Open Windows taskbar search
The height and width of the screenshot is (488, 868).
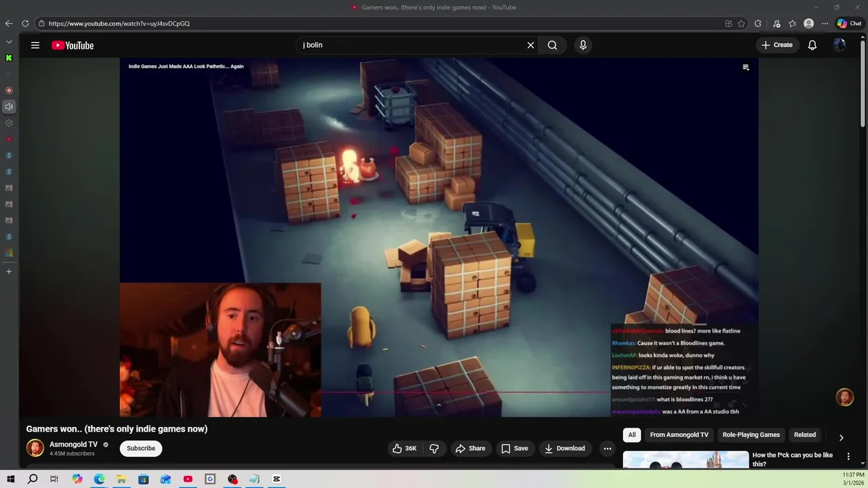pyautogui.click(x=33, y=479)
